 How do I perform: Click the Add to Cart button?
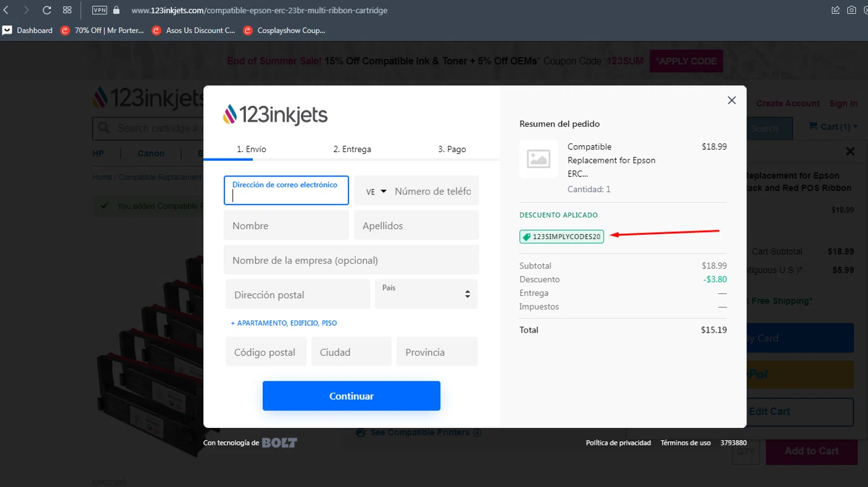pos(811,451)
